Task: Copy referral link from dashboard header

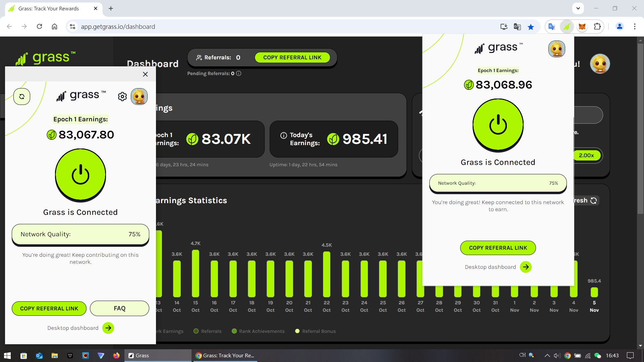Action: tap(292, 57)
